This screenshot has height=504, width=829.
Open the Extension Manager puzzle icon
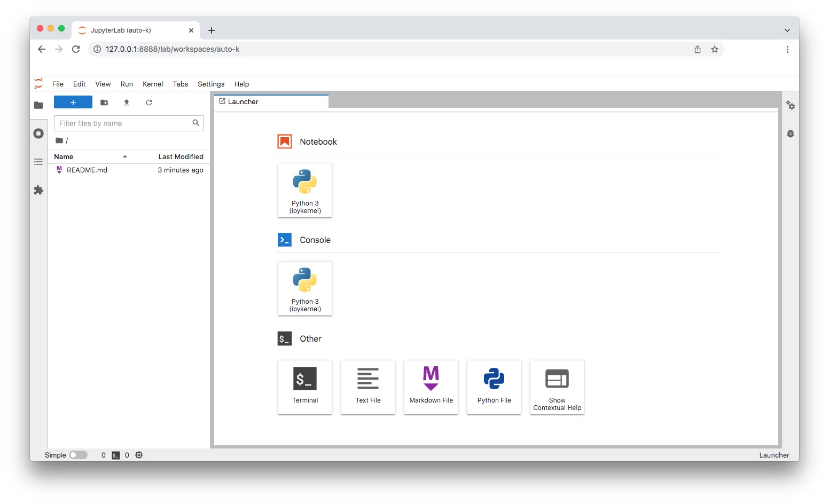38,190
